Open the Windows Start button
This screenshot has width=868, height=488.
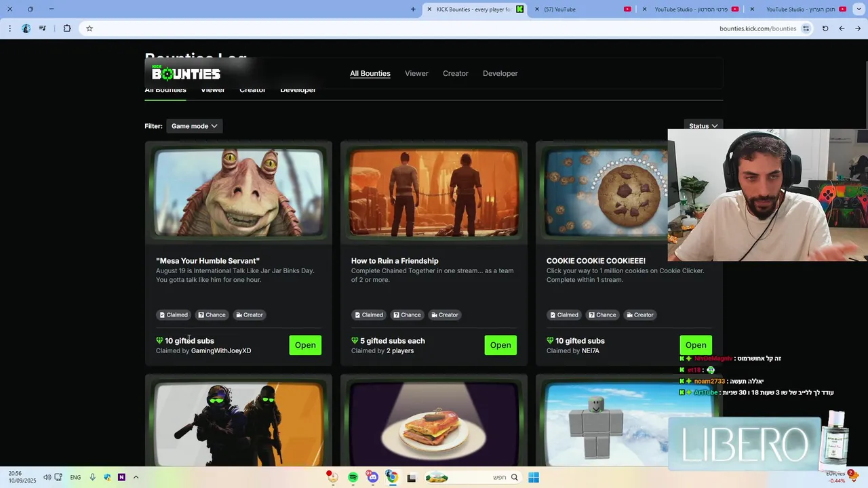[534, 478]
